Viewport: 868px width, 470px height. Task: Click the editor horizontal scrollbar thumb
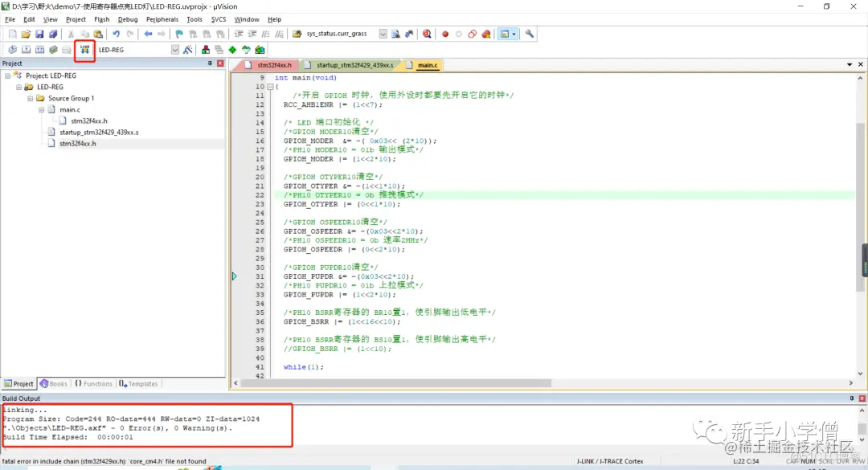pos(396,383)
